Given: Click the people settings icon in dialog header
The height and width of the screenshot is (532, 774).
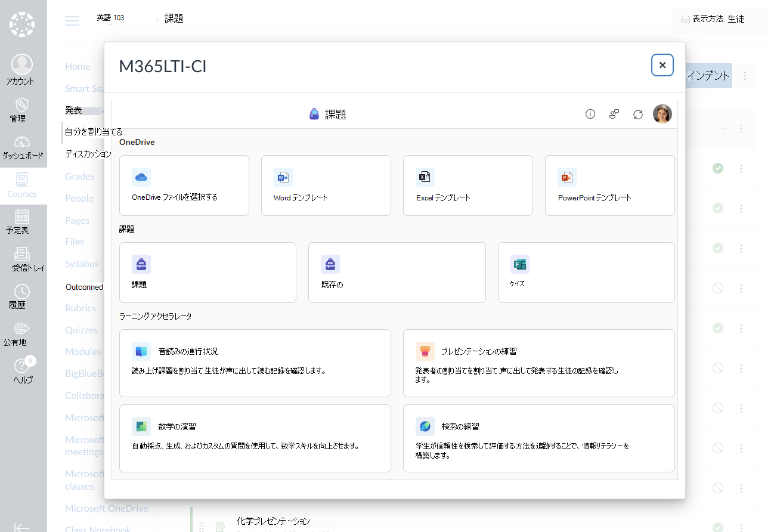Looking at the screenshot, I should pos(614,114).
